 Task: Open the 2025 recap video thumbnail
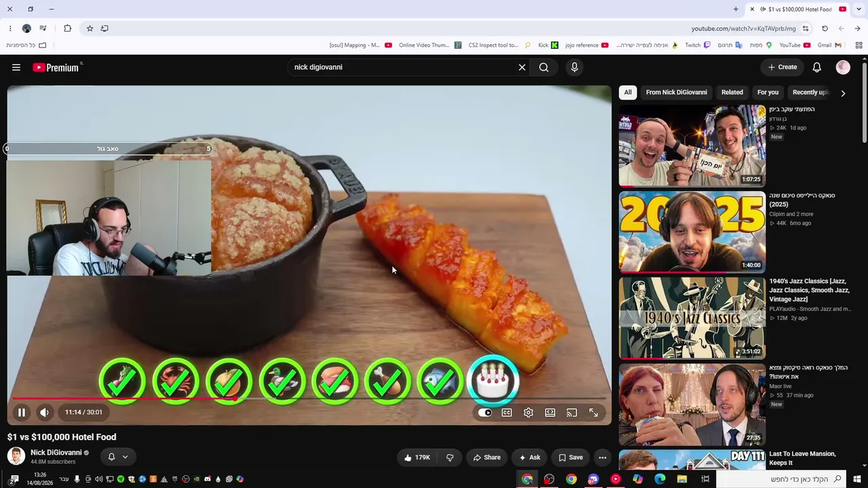pos(692,232)
